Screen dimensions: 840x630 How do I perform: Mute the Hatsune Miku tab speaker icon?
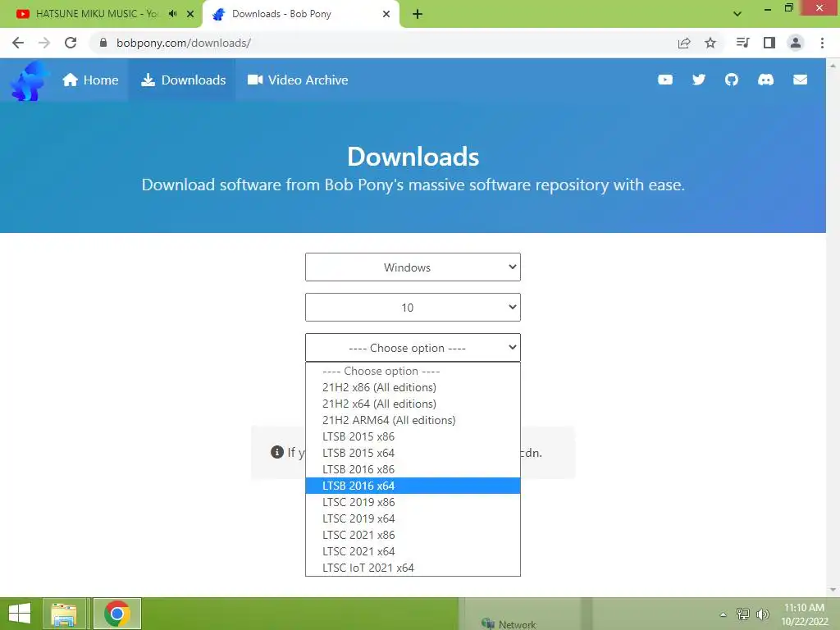[172, 14]
